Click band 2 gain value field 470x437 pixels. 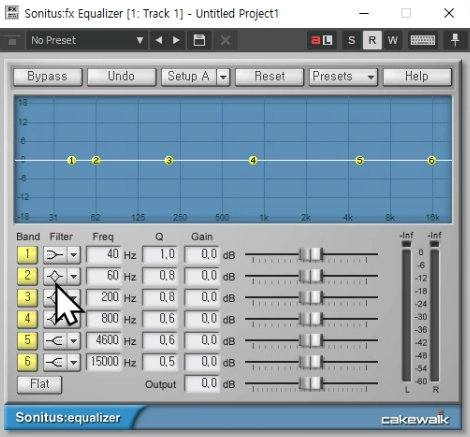pyautogui.click(x=202, y=276)
